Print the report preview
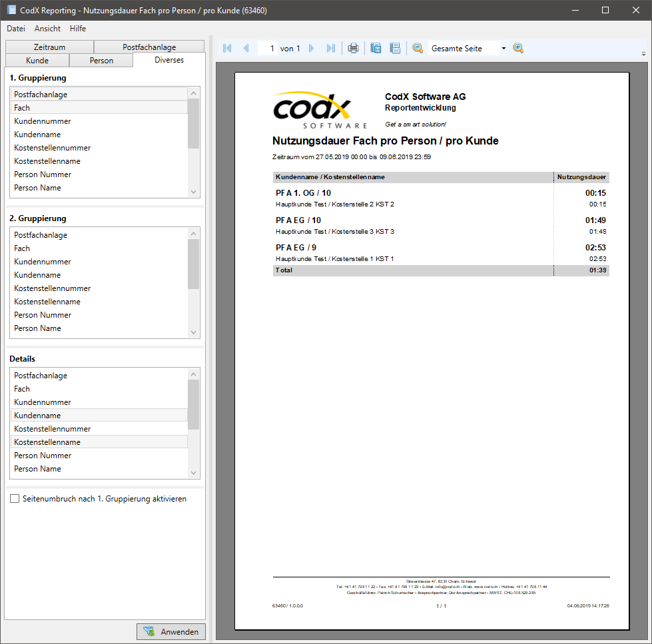 353,48
